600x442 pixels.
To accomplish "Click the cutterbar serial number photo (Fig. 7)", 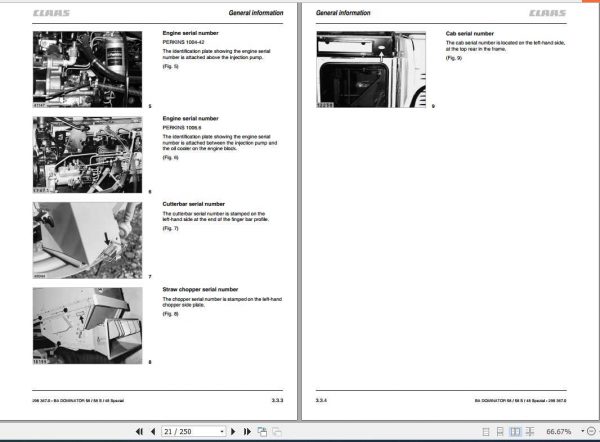I will 87,240.
